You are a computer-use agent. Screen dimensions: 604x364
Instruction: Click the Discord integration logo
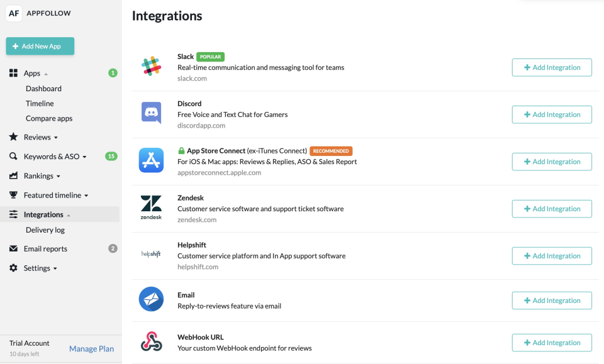(151, 113)
